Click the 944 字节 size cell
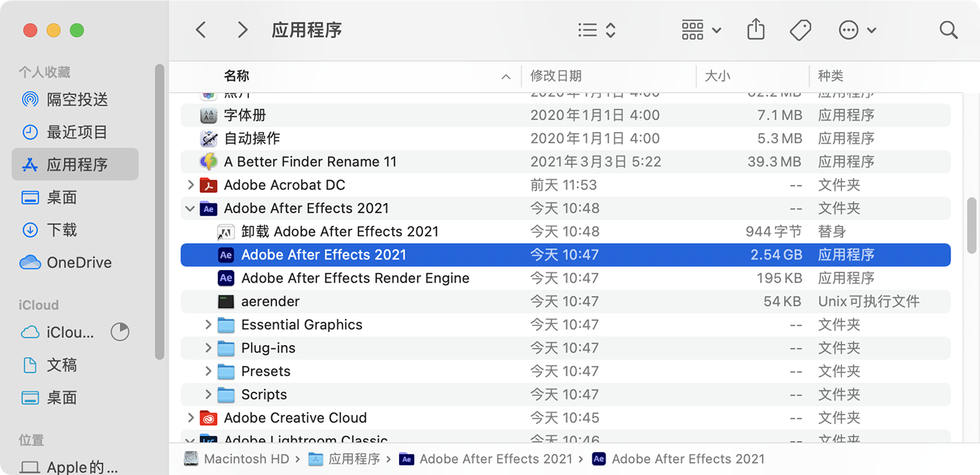Screen dimensions: 980x475 point(773,232)
